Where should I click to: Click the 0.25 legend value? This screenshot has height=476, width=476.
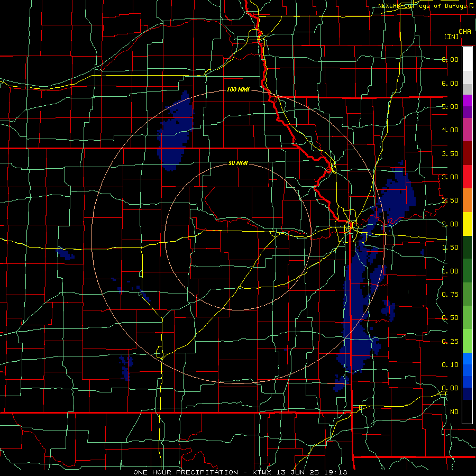450,342
